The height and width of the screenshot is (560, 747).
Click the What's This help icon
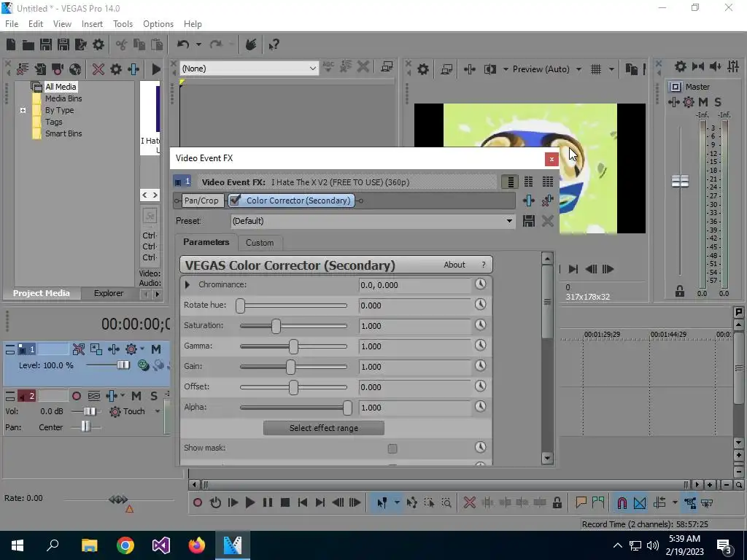tap(274, 44)
